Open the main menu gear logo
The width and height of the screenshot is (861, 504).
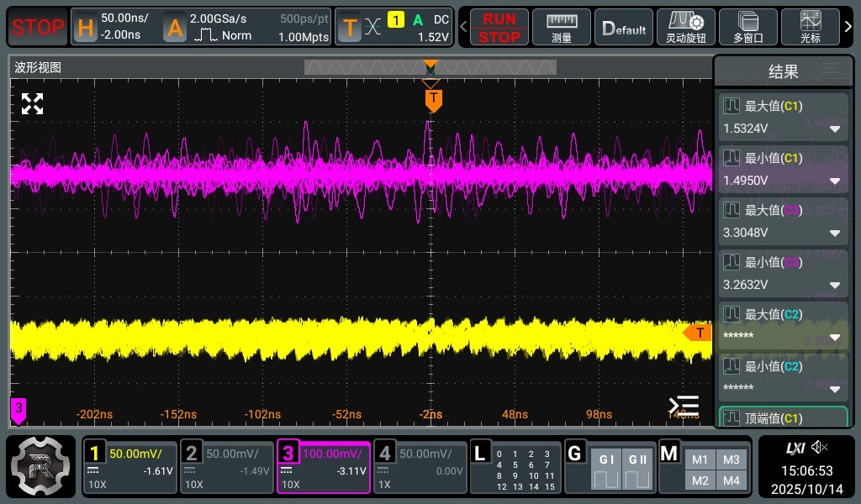[40, 466]
